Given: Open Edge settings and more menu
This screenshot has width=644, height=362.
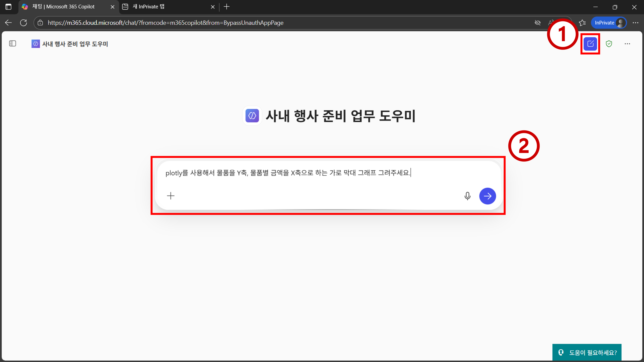Looking at the screenshot, I should [635, 23].
